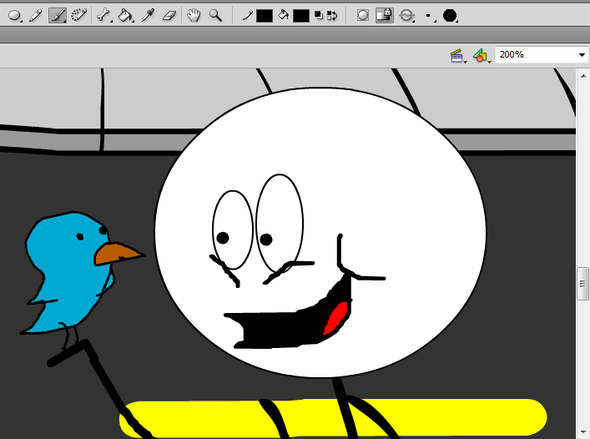Click the 200% zoom value field

[536, 55]
